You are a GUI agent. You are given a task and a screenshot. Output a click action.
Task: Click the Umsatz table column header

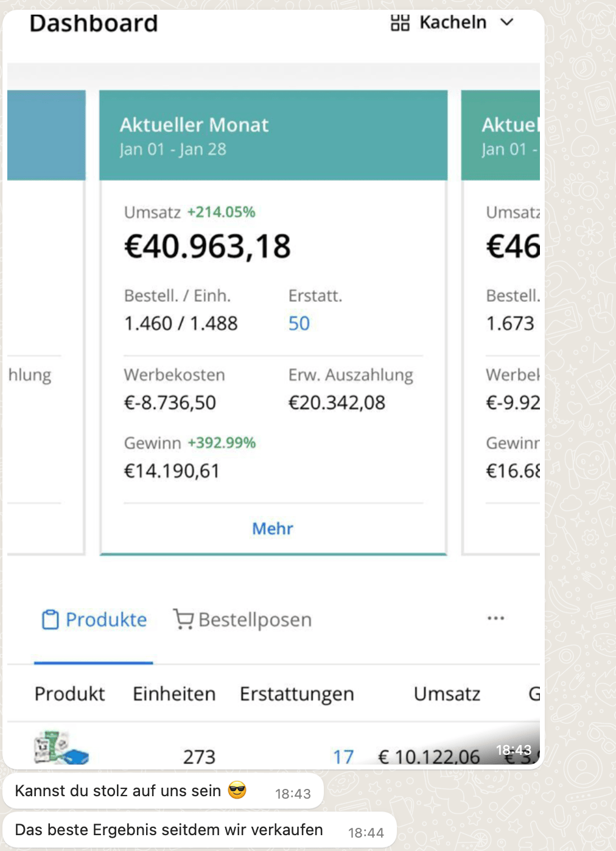[447, 694]
